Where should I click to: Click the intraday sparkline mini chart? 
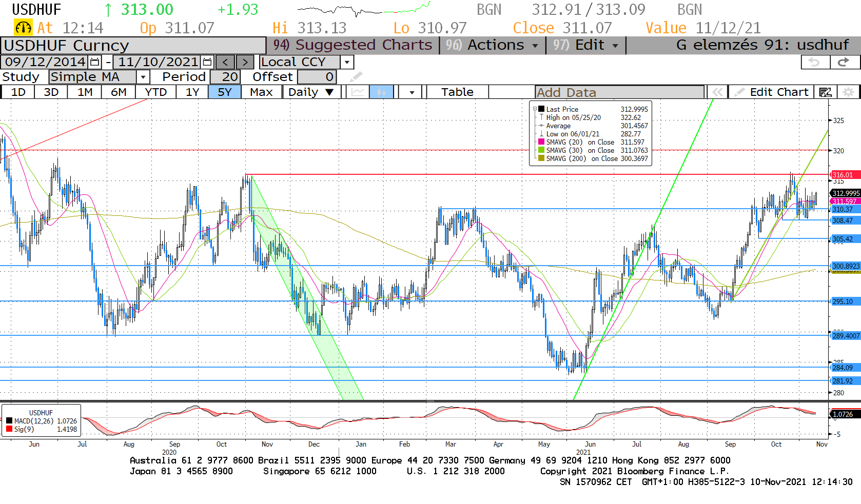363,9
